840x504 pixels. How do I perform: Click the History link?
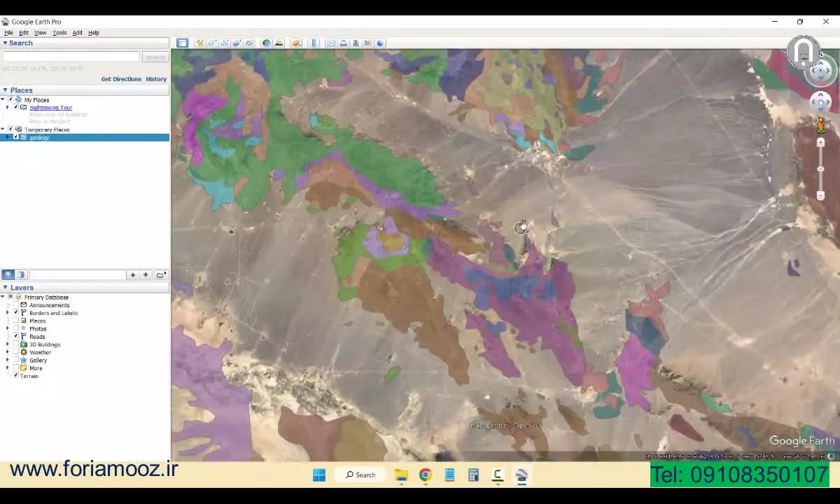pos(156,79)
